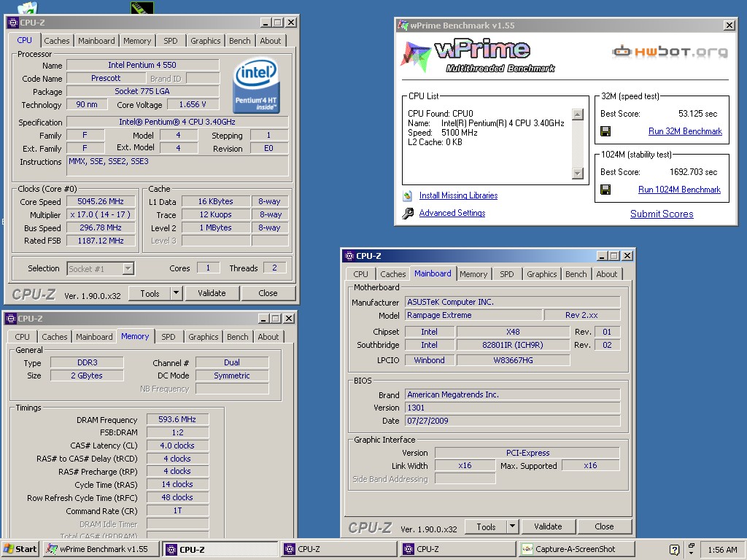
Task: Click Validate in the CPU tab window
Action: (x=212, y=293)
